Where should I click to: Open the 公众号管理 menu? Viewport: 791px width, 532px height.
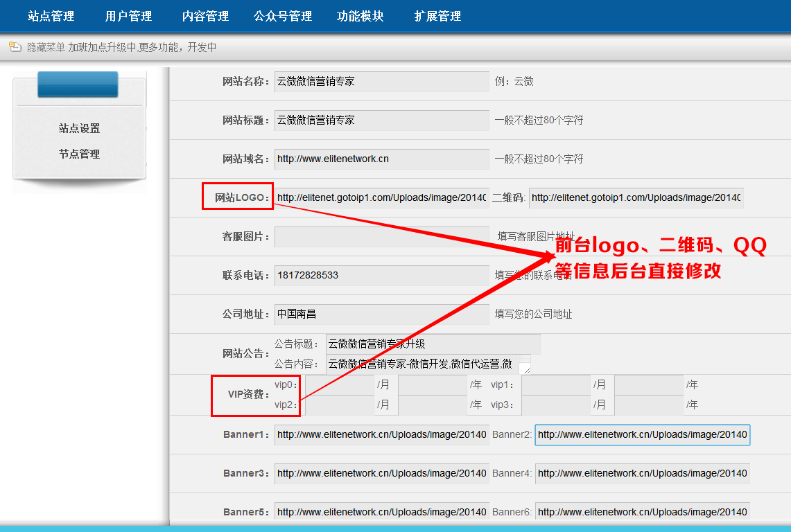click(283, 16)
